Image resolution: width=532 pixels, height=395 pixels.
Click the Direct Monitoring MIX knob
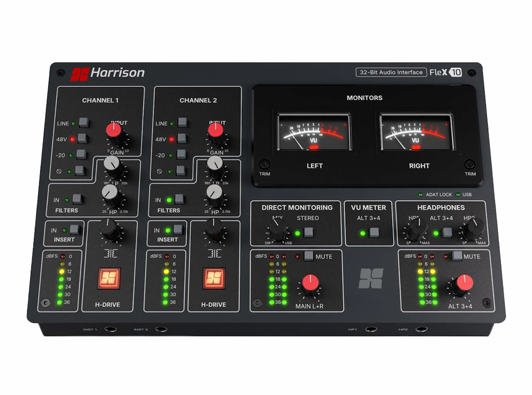pyautogui.click(x=278, y=230)
